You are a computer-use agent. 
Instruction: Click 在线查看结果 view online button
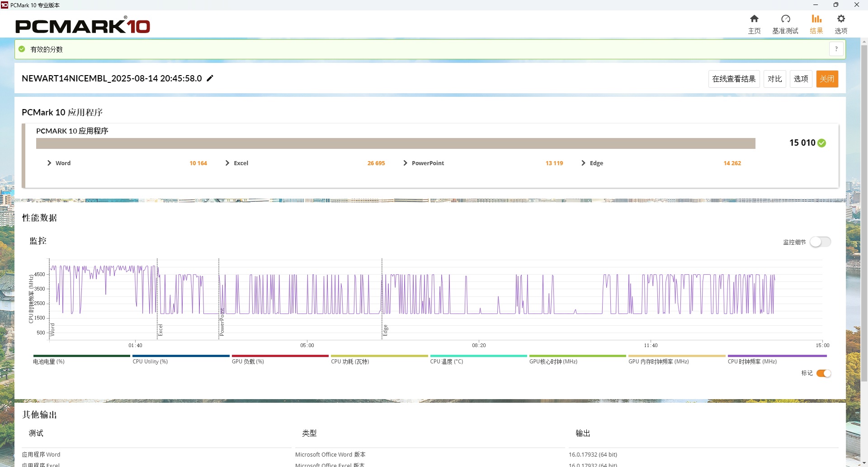pos(734,79)
